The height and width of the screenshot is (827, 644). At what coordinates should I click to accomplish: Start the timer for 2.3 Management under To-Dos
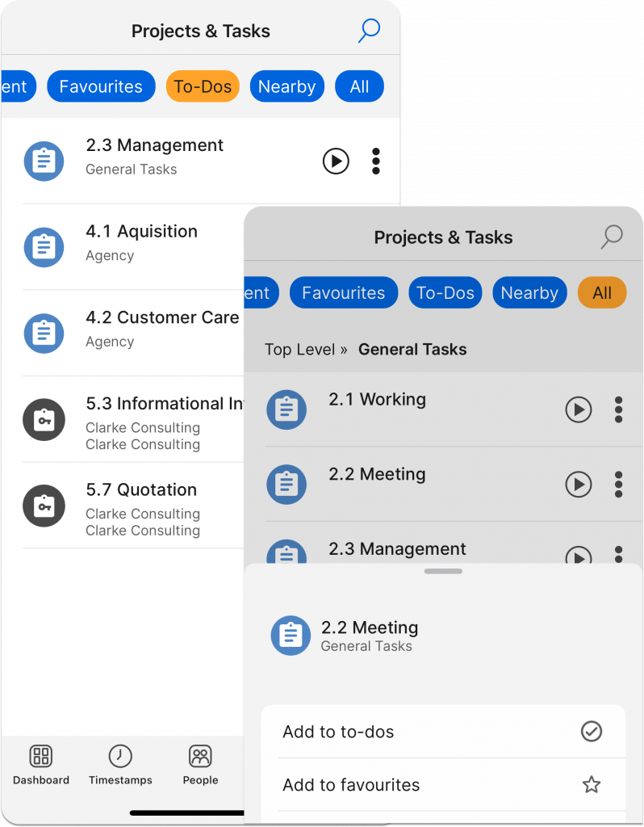pyautogui.click(x=336, y=161)
